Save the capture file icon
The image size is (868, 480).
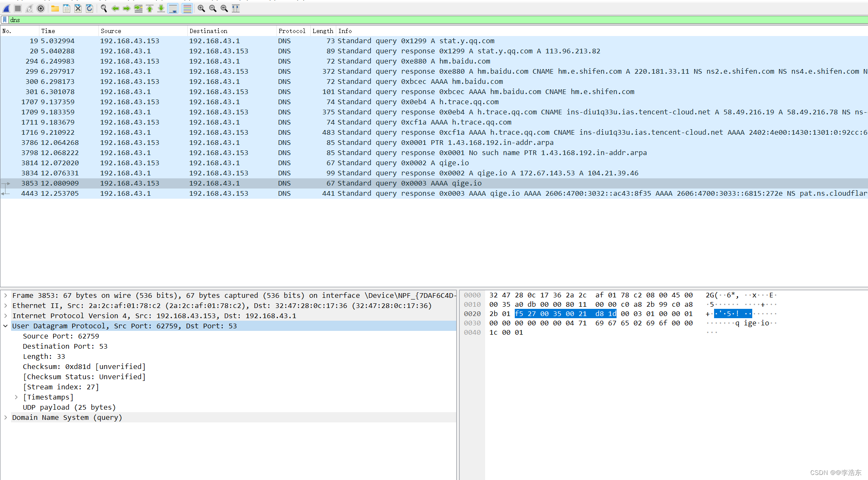pos(67,8)
